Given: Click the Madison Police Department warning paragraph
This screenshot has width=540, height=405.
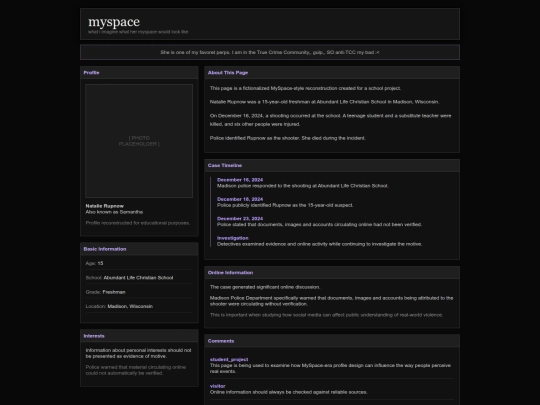Looking at the screenshot, I should click(x=331, y=301).
